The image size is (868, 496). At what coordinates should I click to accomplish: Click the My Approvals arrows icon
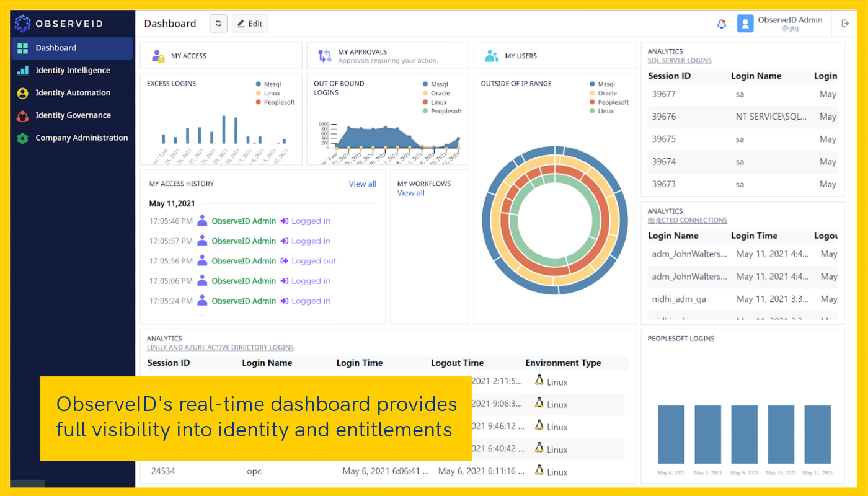325,56
